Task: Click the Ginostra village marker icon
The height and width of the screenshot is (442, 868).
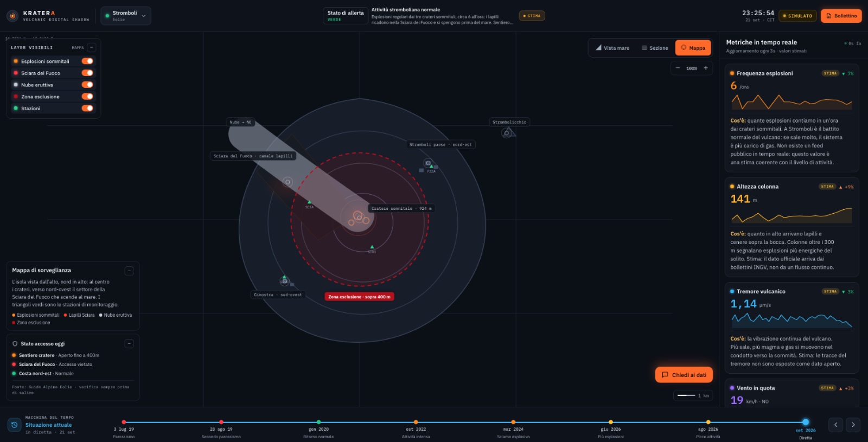Action: (x=284, y=280)
